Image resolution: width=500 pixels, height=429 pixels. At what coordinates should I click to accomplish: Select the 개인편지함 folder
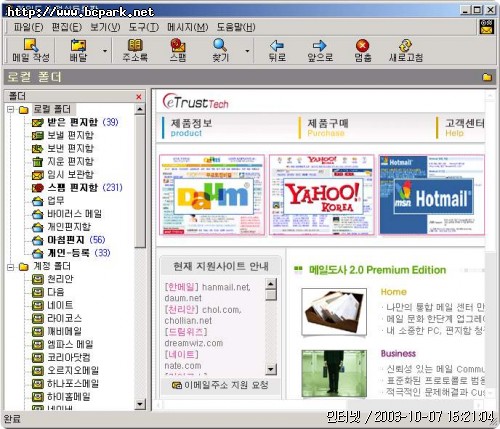coord(61,227)
